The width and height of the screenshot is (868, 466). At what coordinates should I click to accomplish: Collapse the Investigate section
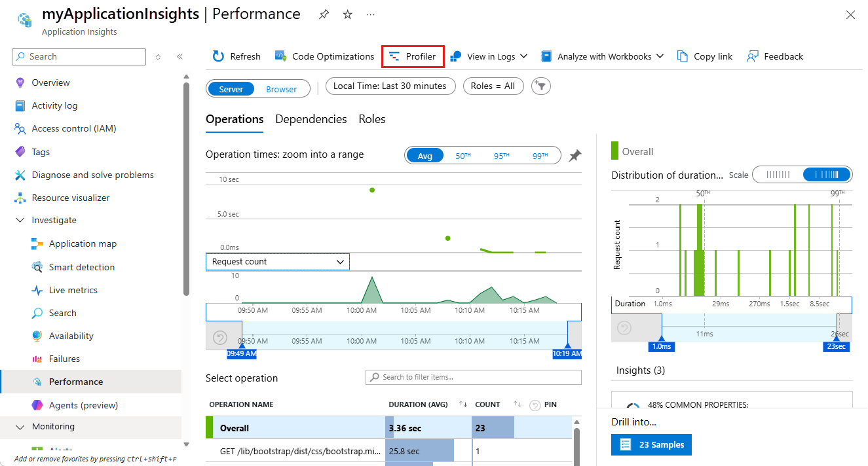tap(20, 221)
